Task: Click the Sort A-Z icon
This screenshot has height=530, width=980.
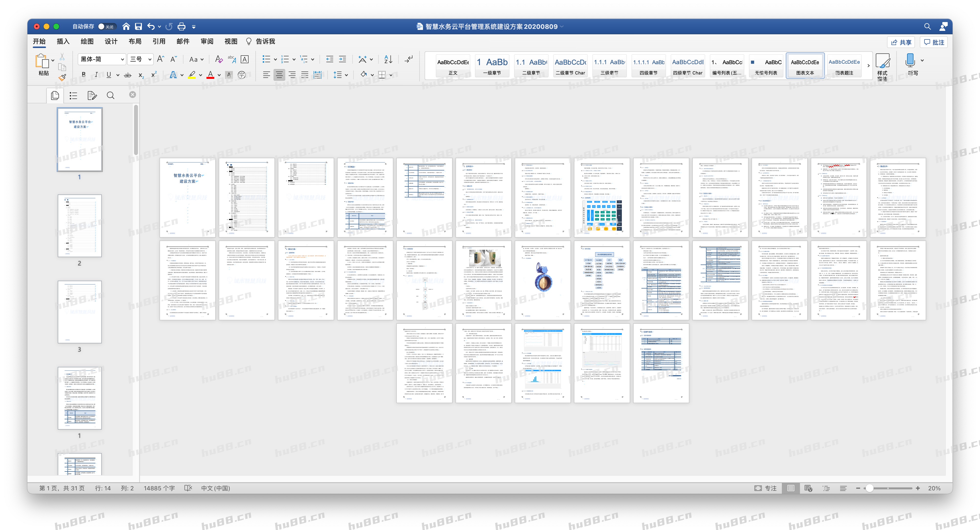Action: click(388, 60)
